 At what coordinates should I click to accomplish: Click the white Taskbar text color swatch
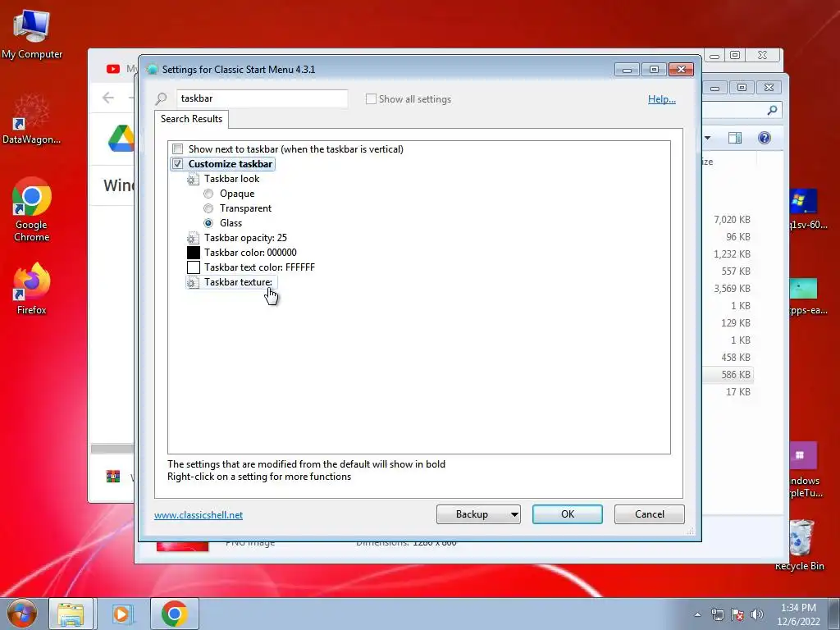(194, 267)
